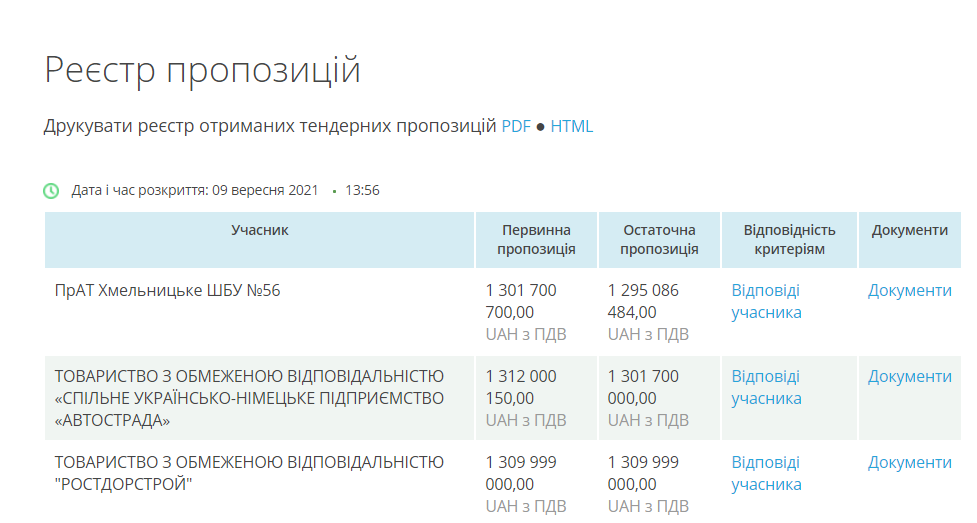The image size is (977, 523).
Task: Click the Остаточна пропозиція column header
Action: tap(659, 239)
